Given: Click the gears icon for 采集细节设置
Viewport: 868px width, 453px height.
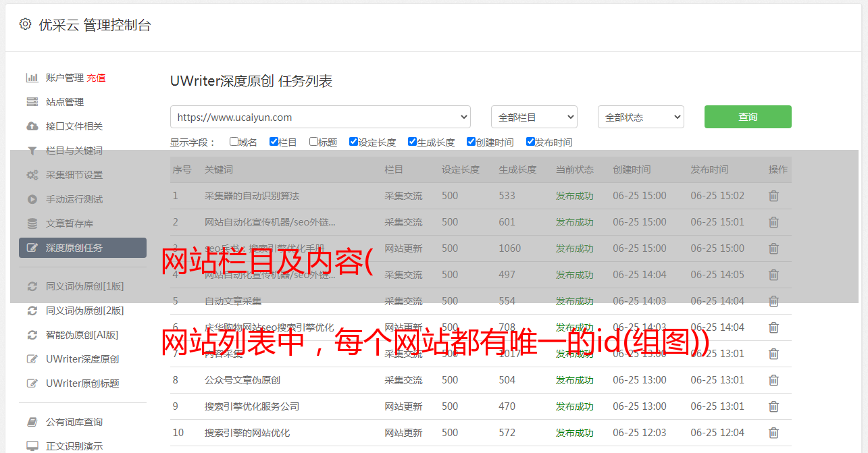Looking at the screenshot, I should [32, 175].
